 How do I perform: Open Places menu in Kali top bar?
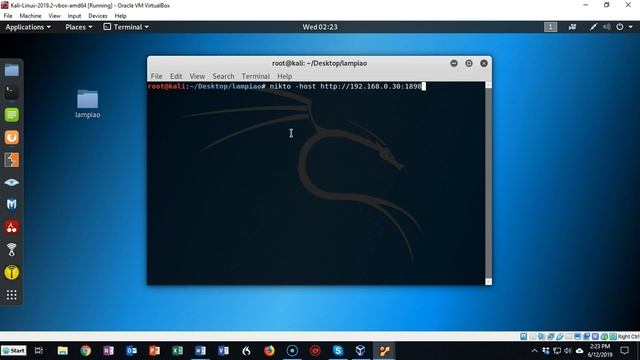(79, 27)
